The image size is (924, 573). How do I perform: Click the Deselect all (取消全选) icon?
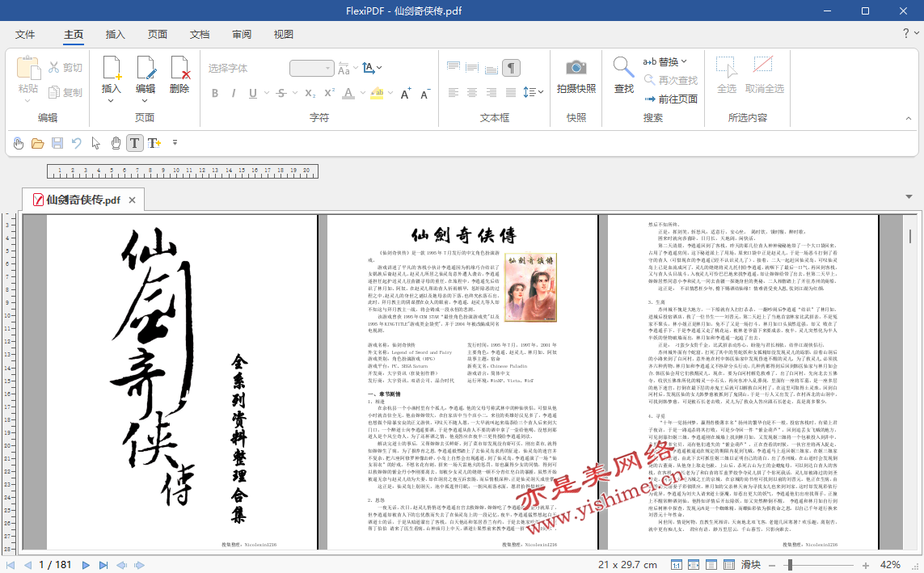point(764,65)
